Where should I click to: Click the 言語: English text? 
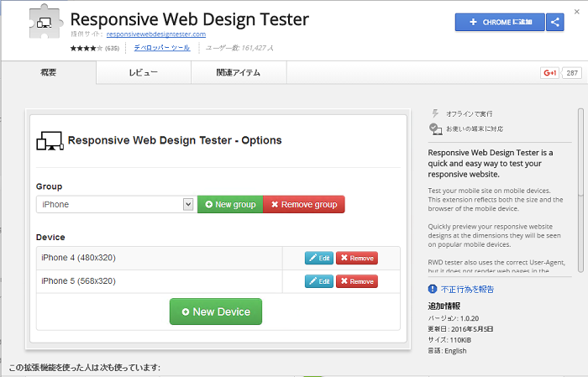click(x=448, y=351)
